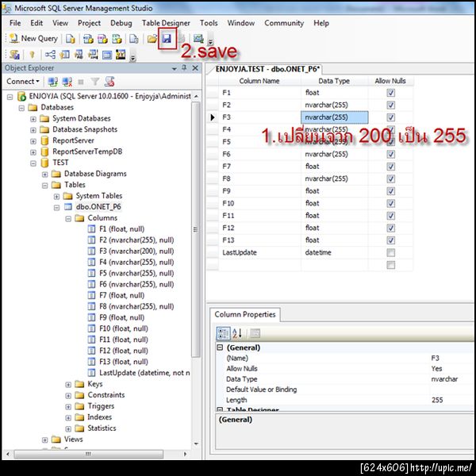Viewport: 476px width, 476px height.
Task: Uncheck Allow Nulls for column F10
Action: tap(390, 203)
